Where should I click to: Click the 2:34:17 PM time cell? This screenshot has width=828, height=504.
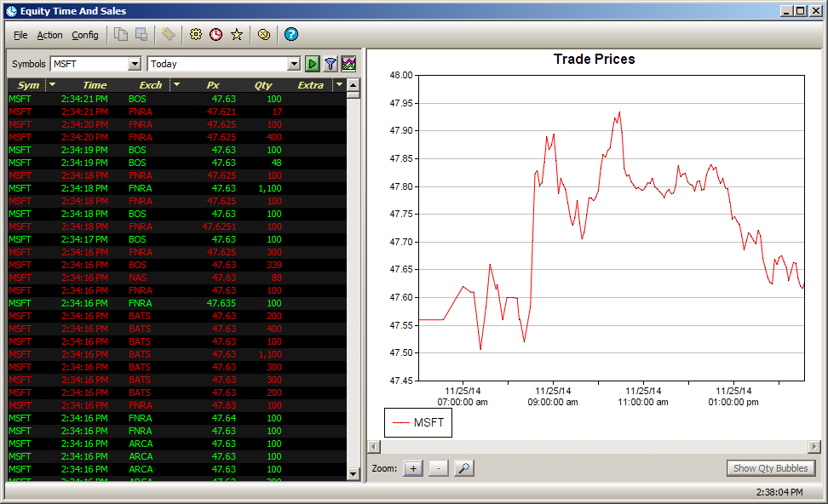pyautogui.click(x=84, y=239)
